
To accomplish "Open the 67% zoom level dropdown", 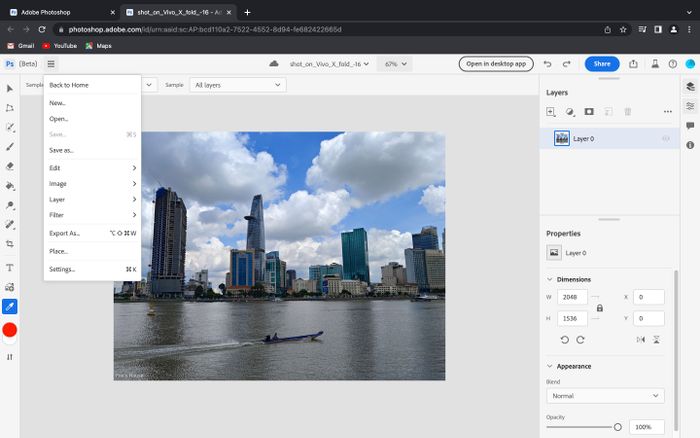I will point(396,64).
